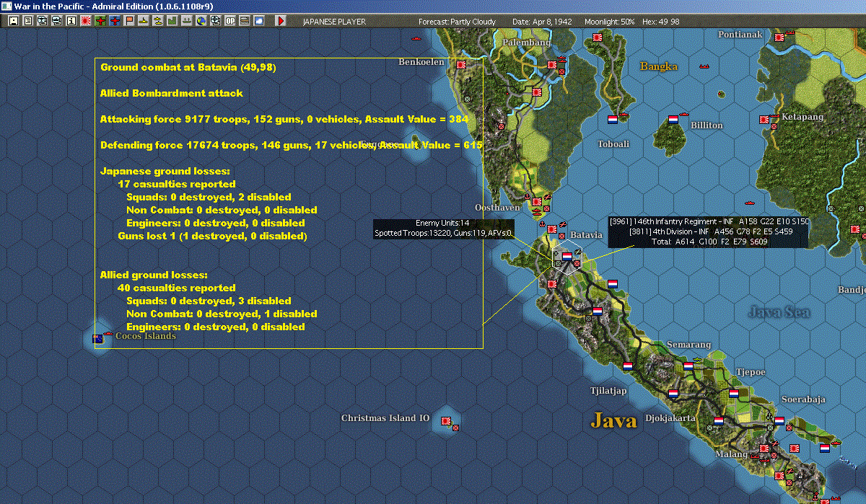Select the Dutch flag above Toboali
866x504 pixels.
coord(613,120)
